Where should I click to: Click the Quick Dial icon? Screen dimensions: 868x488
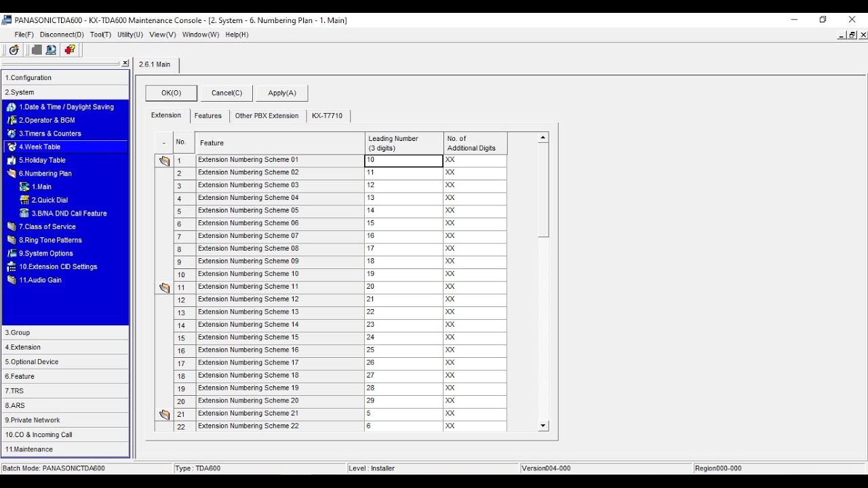[x=24, y=200]
